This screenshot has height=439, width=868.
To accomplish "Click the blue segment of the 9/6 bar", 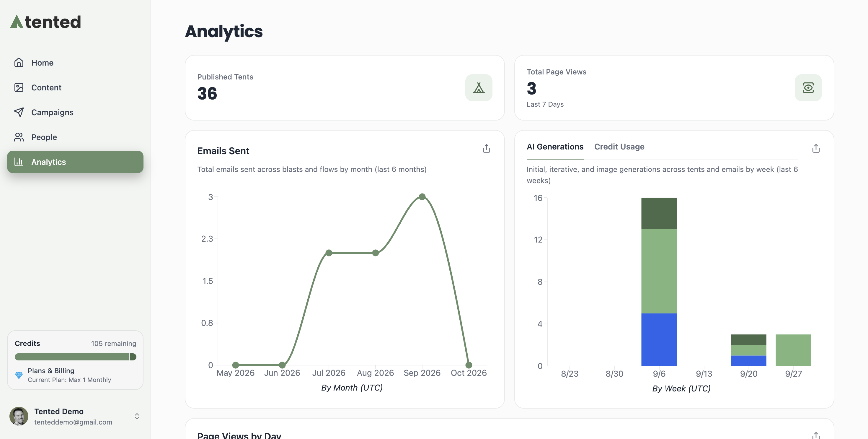I will 659,339.
